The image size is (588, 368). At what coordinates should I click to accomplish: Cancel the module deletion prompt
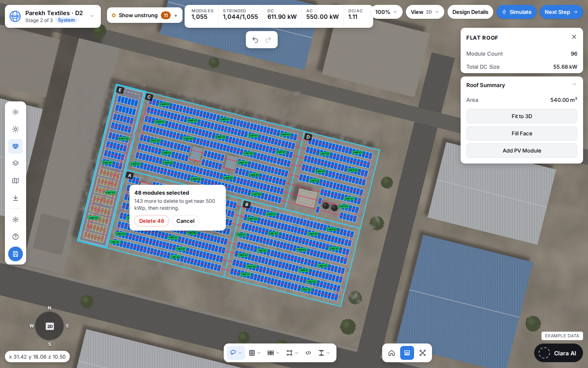coord(185,221)
